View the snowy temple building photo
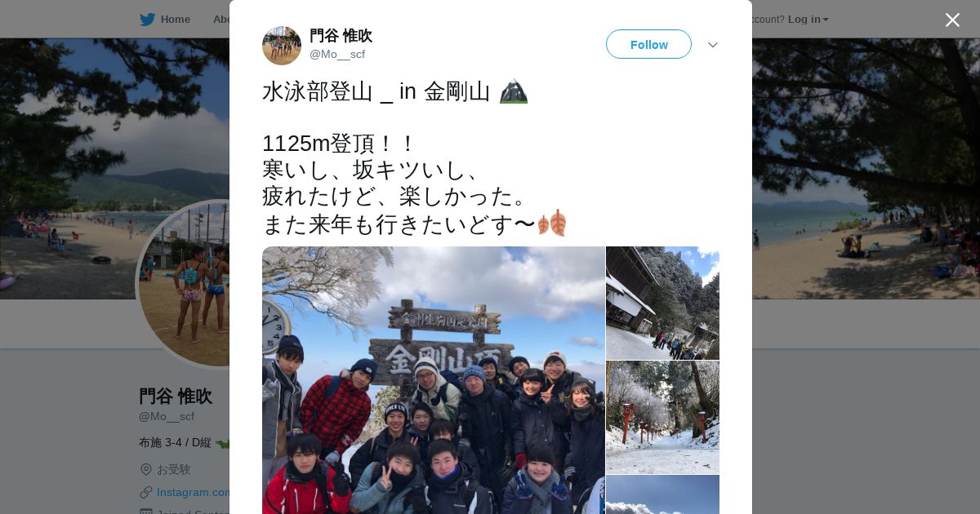 pyautogui.click(x=662, y=303)
